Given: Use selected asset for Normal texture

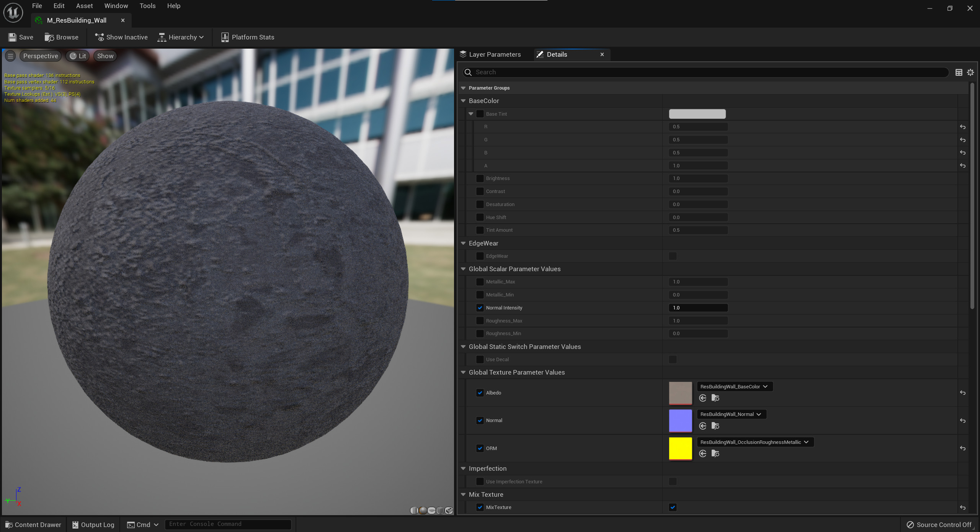Looking at the screenshot, I should 703,426.
